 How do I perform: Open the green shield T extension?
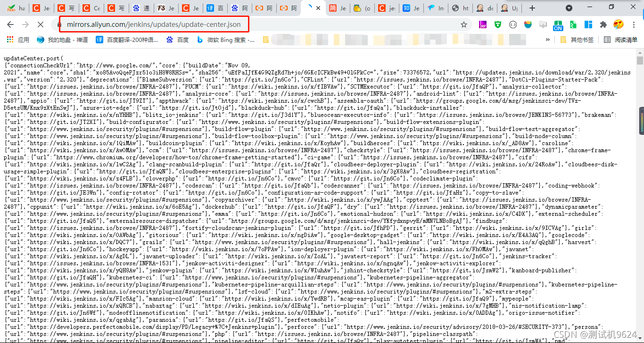point(498,24)
